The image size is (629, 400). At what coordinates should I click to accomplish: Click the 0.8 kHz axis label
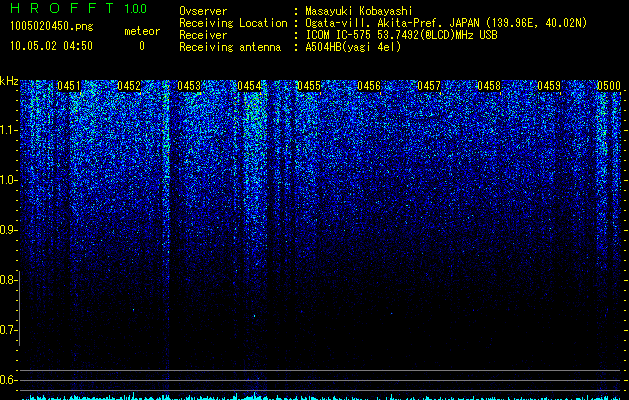tap(7, 280)
